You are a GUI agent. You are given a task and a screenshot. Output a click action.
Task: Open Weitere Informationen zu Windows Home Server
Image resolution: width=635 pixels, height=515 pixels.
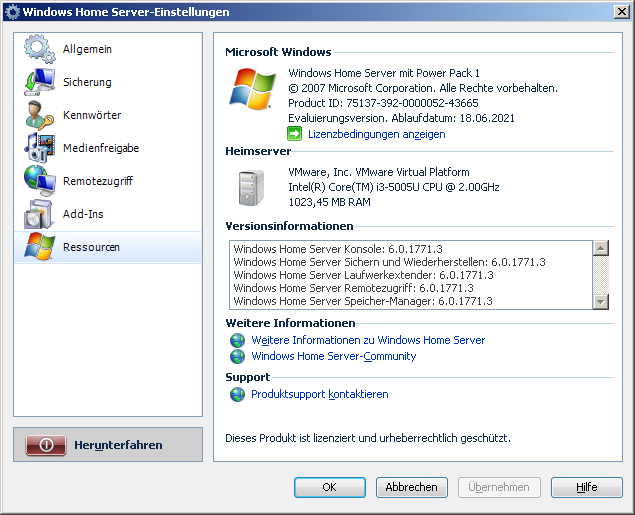[x=368, y=340]
